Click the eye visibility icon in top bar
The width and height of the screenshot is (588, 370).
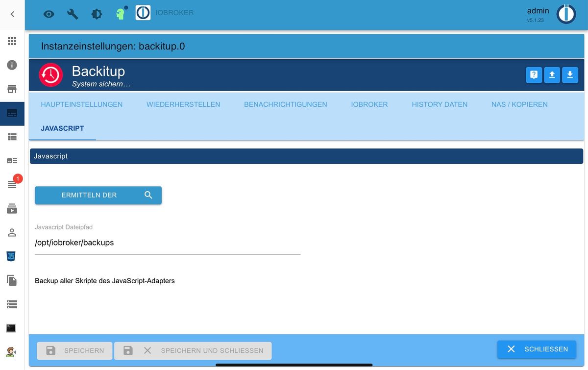pos(49,14)
